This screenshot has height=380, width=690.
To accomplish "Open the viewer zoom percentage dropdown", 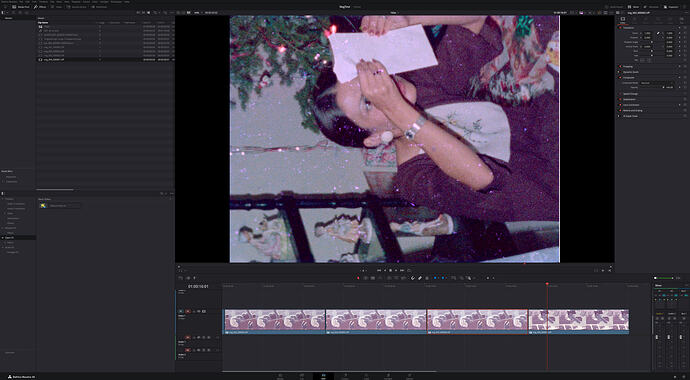I will pos(198,12).
